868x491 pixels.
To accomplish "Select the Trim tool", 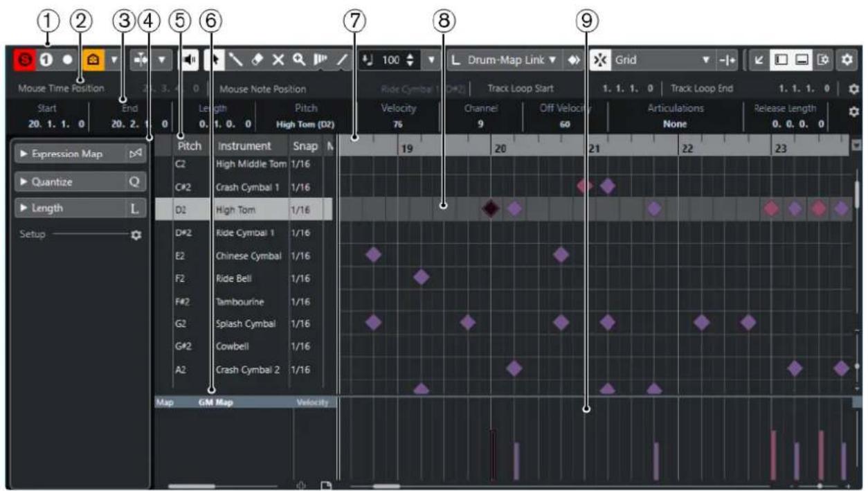I will point(320,60).
